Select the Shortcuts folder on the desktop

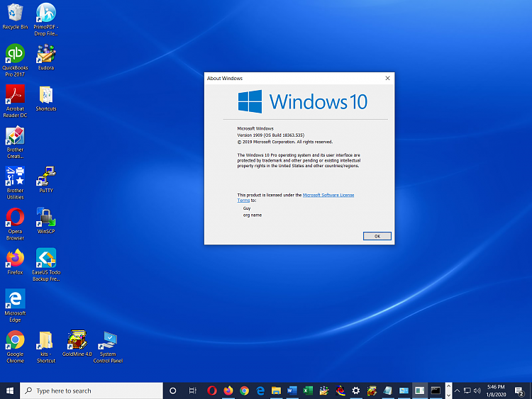[x=46, y=99]
